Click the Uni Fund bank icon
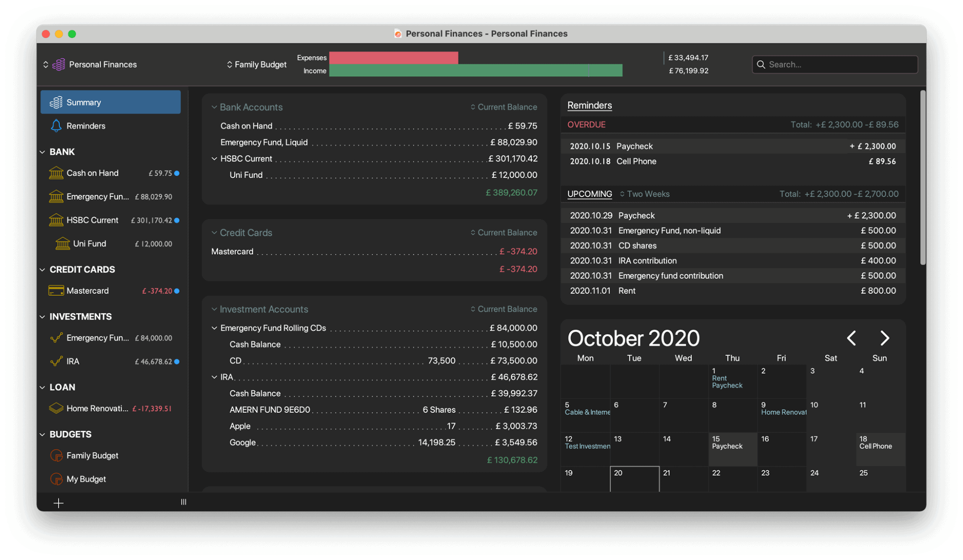This screenshot has height=560, width=963. click(63, 244)
